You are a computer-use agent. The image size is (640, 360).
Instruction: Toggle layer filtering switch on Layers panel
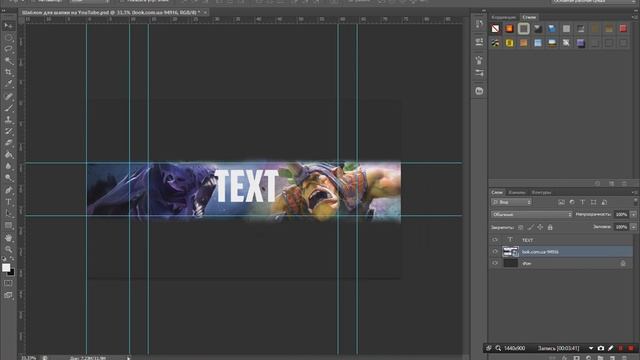click(x=635, y=201)
